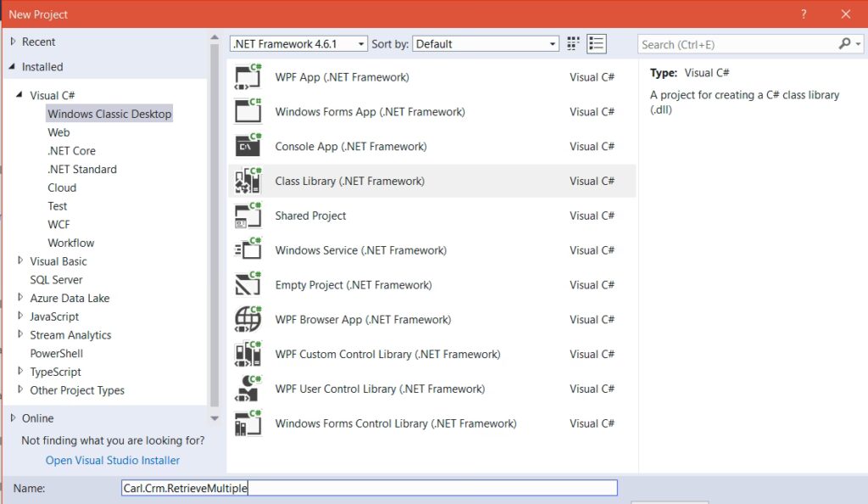Click the project Name text field
This screenshot has height=504, width=868.
(369, 488)
